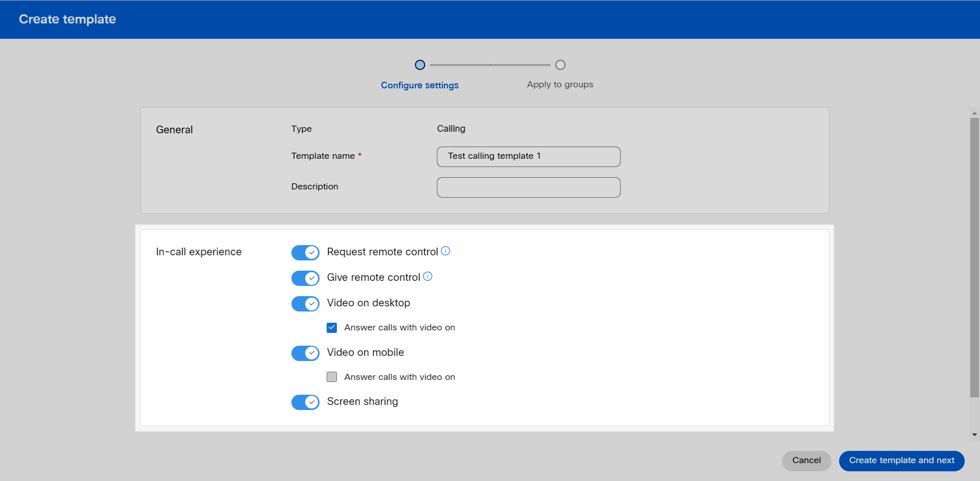Image resolution: width=980 pixels, height=481 pixels.
Task: Click the 'Give remote control' label
Action: pos(374,277)
